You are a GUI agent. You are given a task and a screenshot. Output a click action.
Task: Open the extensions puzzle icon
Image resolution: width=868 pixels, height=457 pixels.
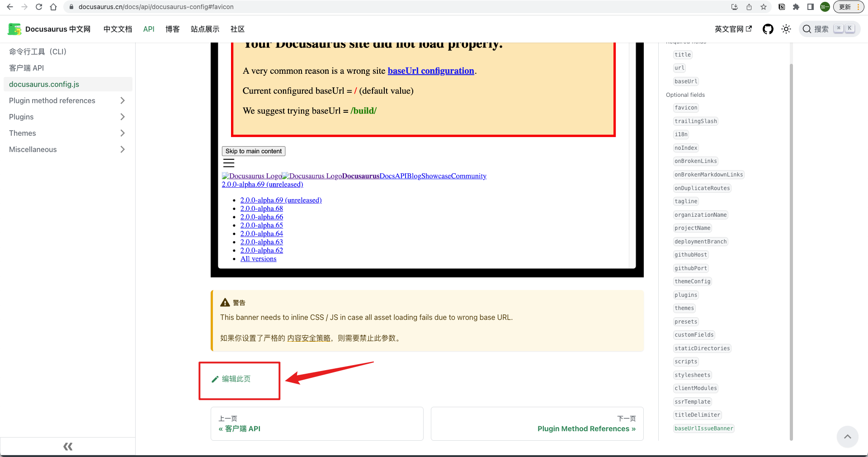(796, 7)
